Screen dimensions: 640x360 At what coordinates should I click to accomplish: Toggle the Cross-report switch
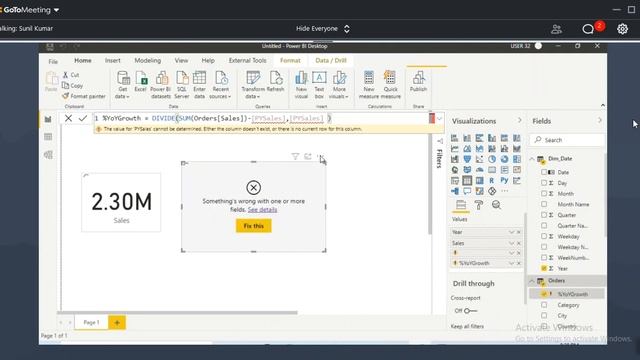[470, 311]
